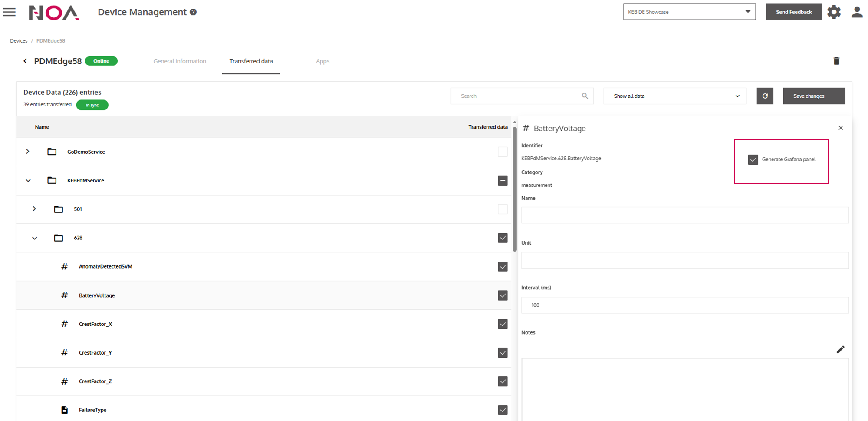Enable transfer for GoDemoService folder

point(503,152)
